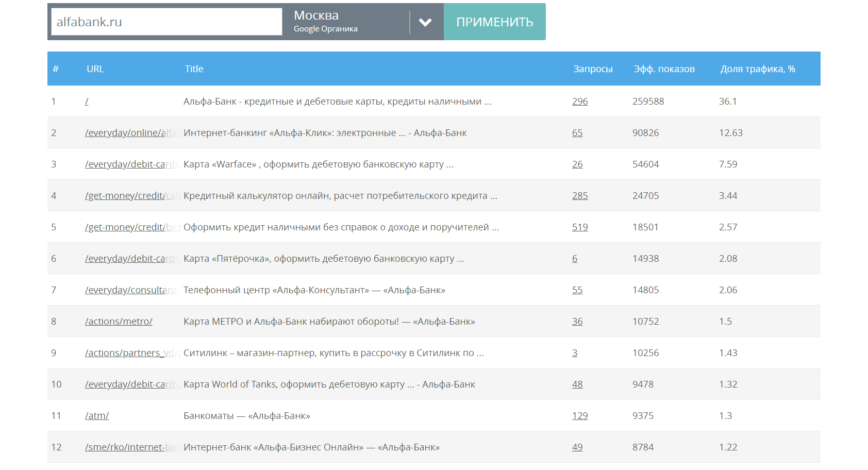
Task: Sort by the Запросы column header
Action: 593,69
